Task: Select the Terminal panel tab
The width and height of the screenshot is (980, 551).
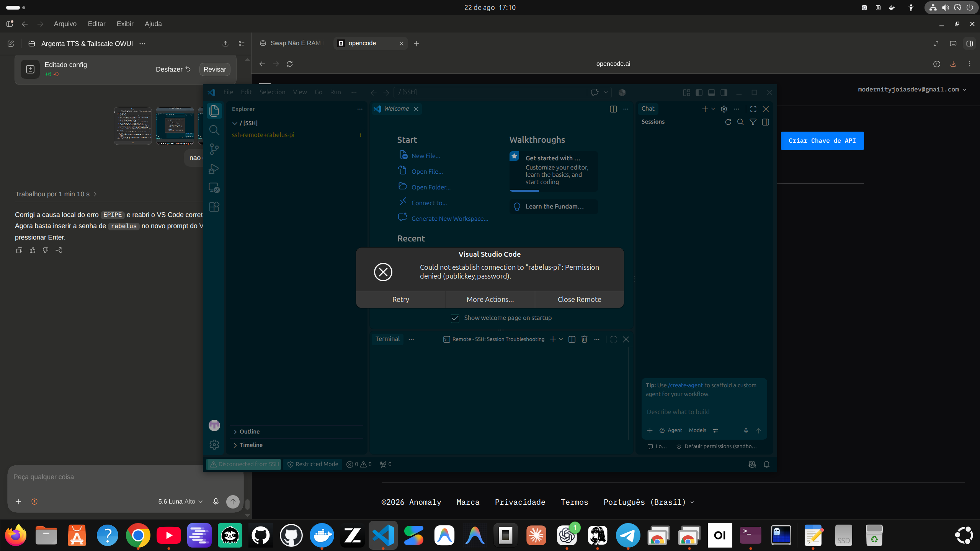Action: 387,339
